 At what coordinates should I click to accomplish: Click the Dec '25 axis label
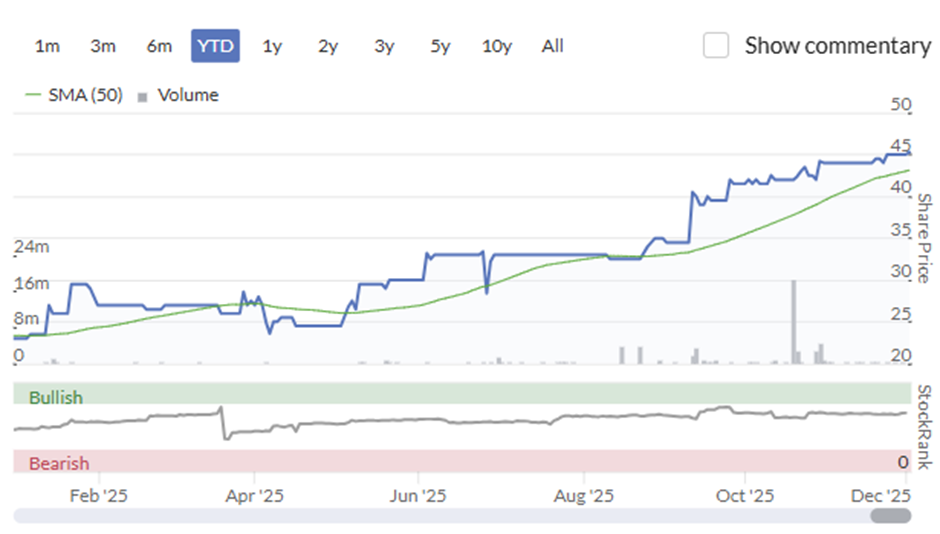coord(881,496)
